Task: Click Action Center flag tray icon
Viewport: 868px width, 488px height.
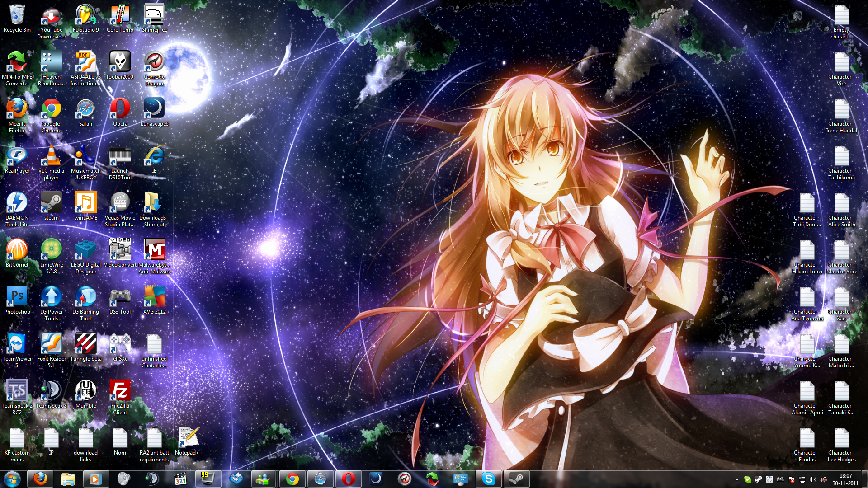Action: (x=791, y=479)
